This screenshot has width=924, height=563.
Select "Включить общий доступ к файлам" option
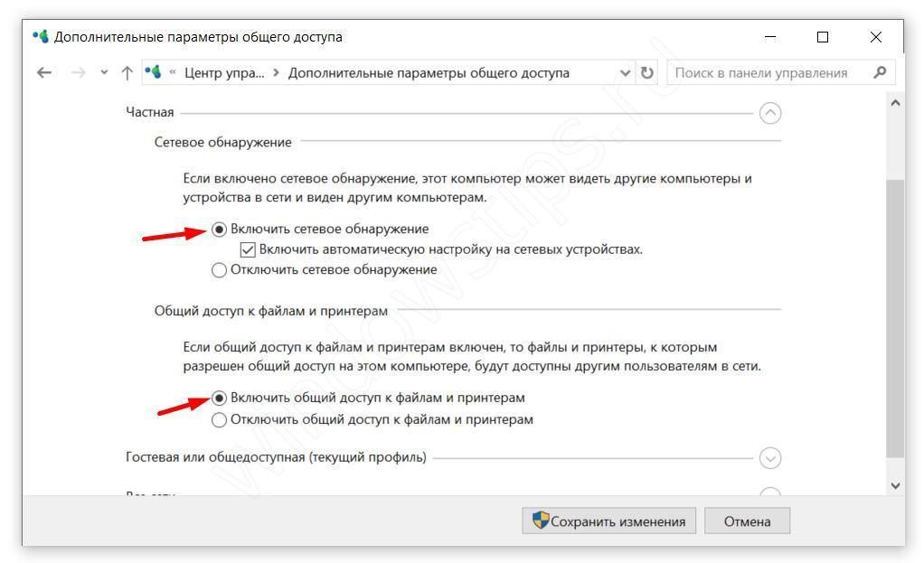[219, 398]
